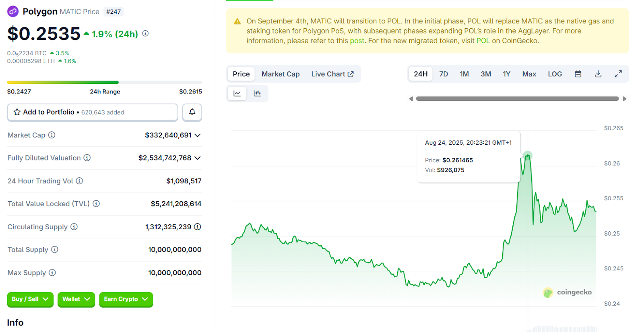Switch to the Market Cap chart tab

(x=281, y=74)
